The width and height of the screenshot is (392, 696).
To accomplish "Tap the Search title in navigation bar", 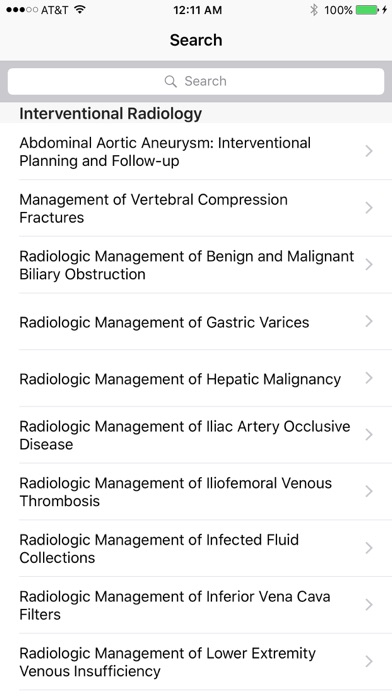I will point(196,40).
